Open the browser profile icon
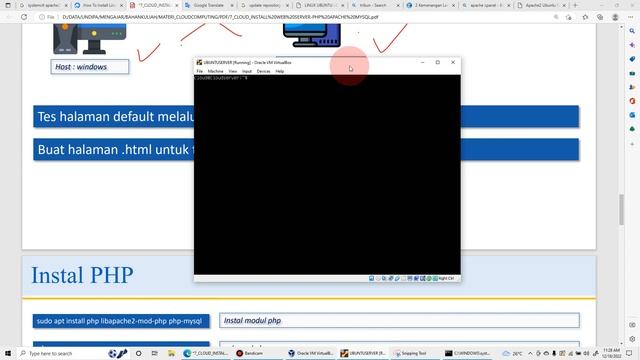This screenshot has width=640, height=360. coord(615,17)
